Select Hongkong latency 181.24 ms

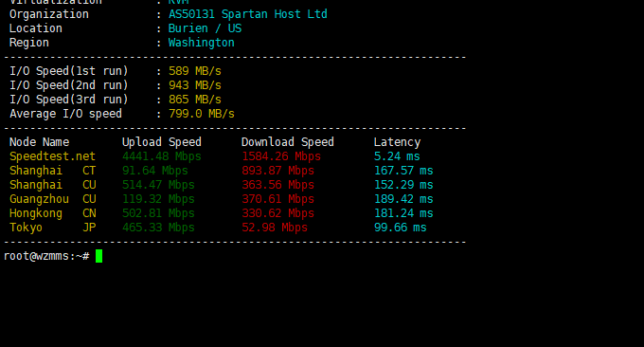[403, 213]
